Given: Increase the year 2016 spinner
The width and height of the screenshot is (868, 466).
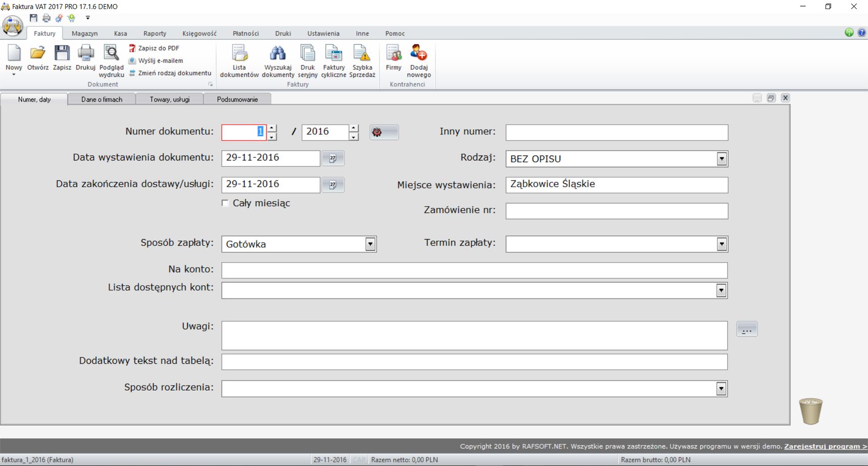Looking at the screenshot, I should tap(354, 128).
